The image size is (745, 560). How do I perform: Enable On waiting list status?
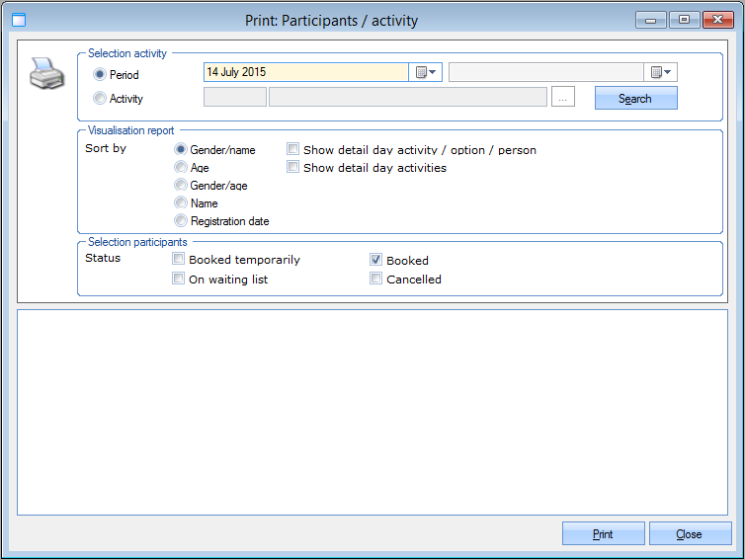coord(179,279)
